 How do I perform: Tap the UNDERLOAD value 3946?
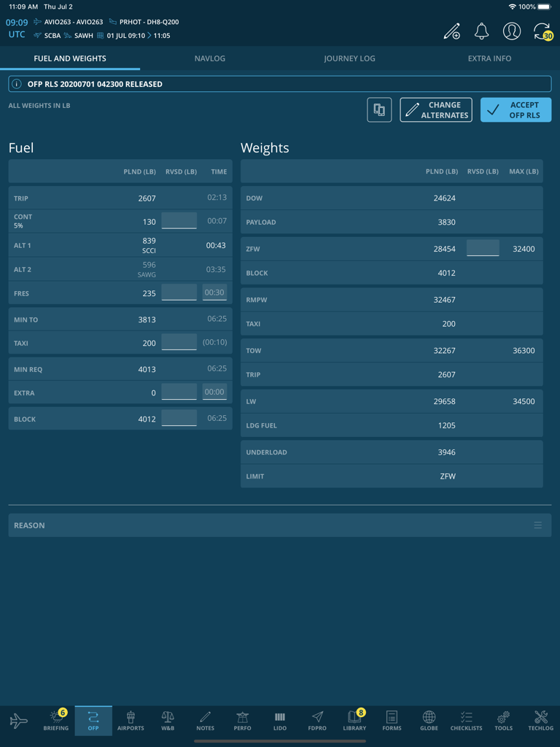(447, 452)
